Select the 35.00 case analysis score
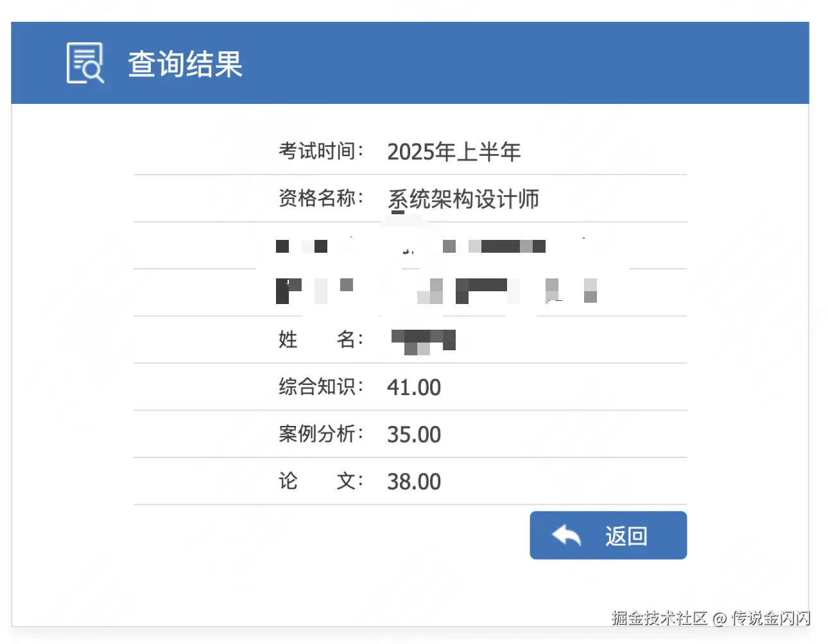The width and height of the screenshot is (828, 644). tap(414, 434)
